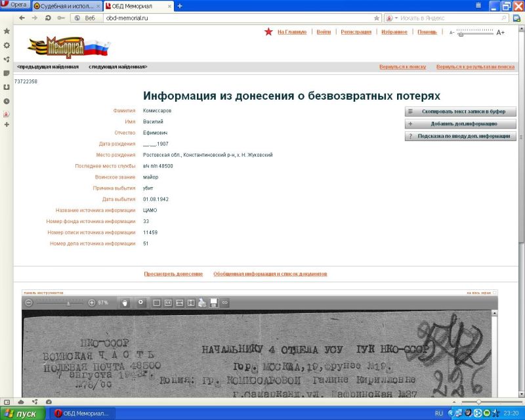Click the save diskette icon in viewer toolbar

click(213, 303)
